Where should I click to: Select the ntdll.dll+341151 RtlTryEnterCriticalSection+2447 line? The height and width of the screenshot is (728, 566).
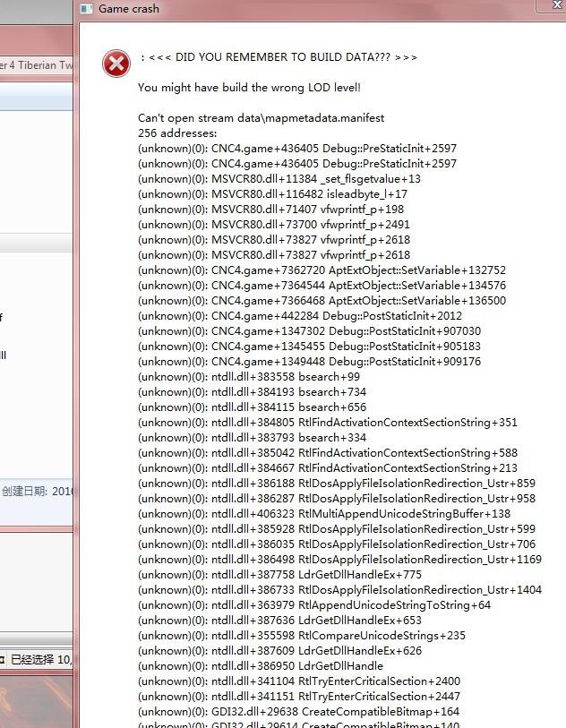click(x=299, y=697)
